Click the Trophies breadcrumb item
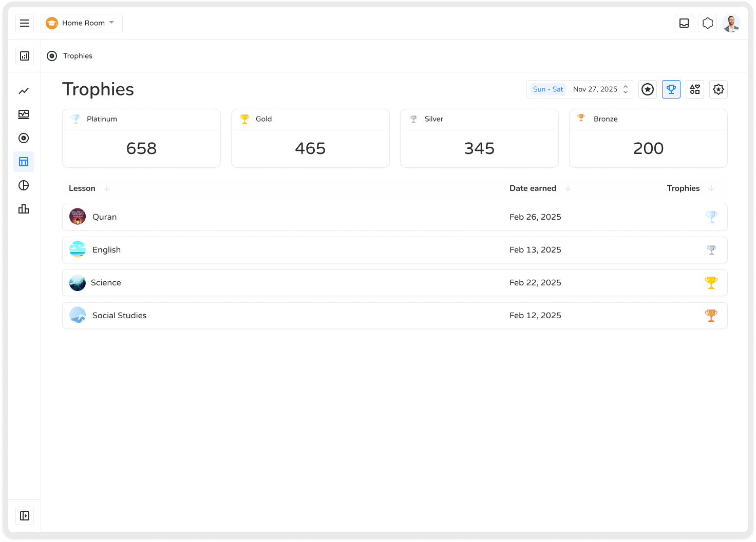Viewport: 756px width, 542px height. (x=78, y=56)
